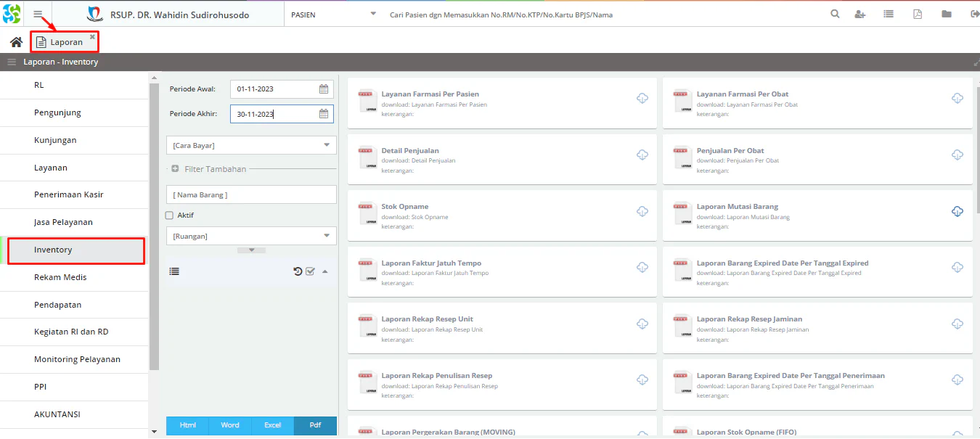Select Rekam Medis in the report menu
Screen dimensions: 980x439
pyautogui.click(x=74, y=277)
